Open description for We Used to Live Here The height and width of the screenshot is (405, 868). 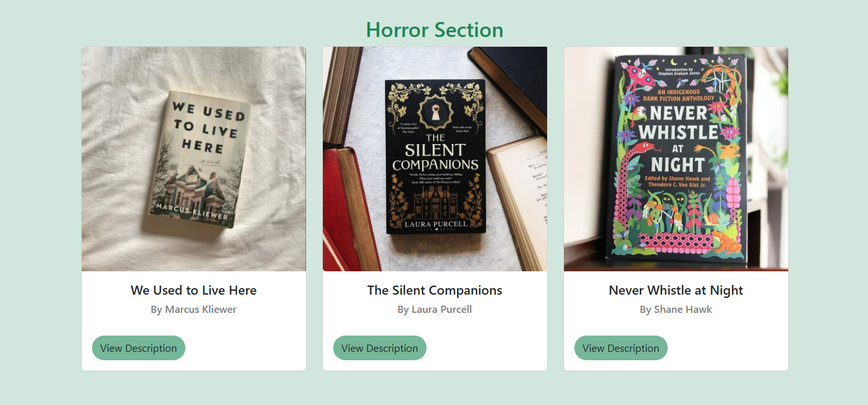tap(139, 348)
